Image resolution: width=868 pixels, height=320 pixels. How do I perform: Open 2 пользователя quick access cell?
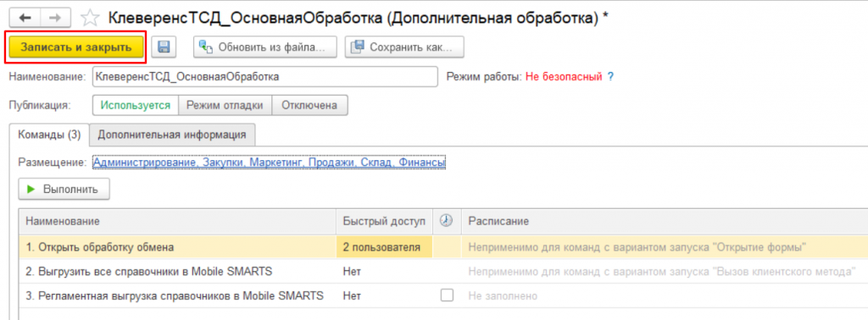pyautogui.click(x=385, y=247)
